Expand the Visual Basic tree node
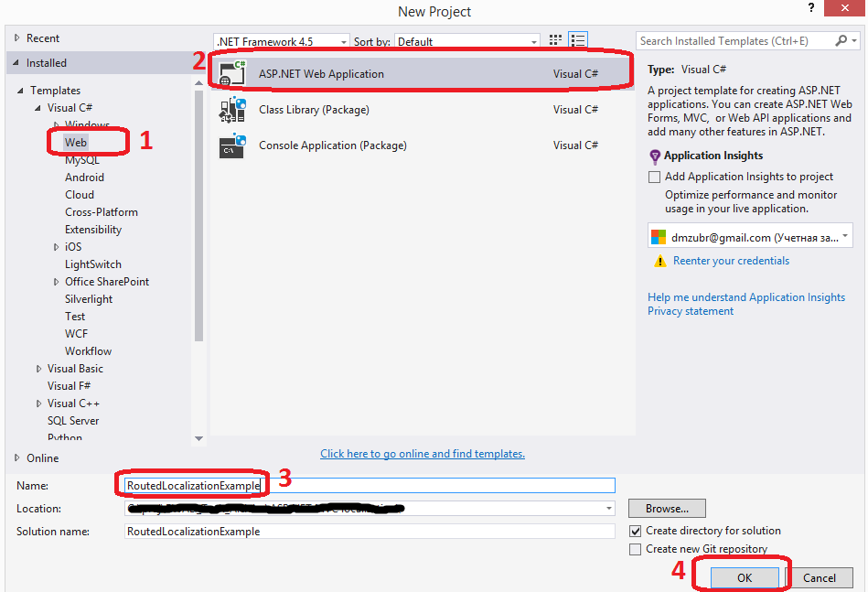Viewport: 868px width, 592px height. point(38,369)
